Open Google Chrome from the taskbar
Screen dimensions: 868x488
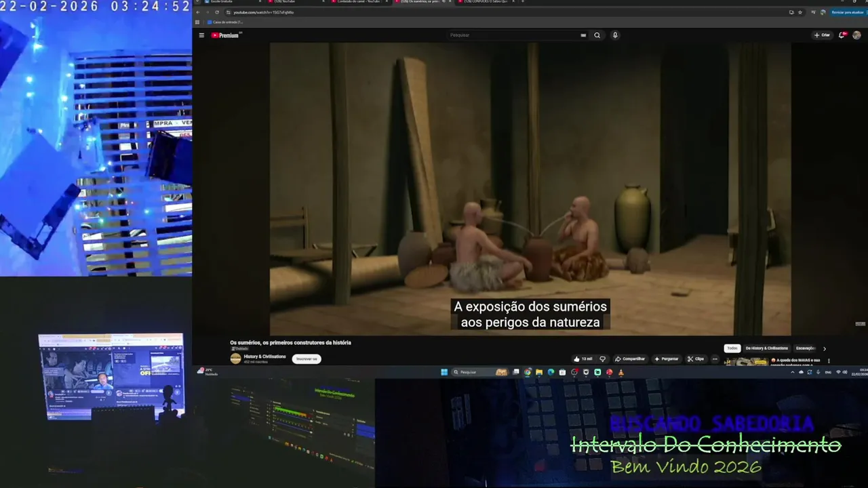pyautogui.click(x=528, y=372)
